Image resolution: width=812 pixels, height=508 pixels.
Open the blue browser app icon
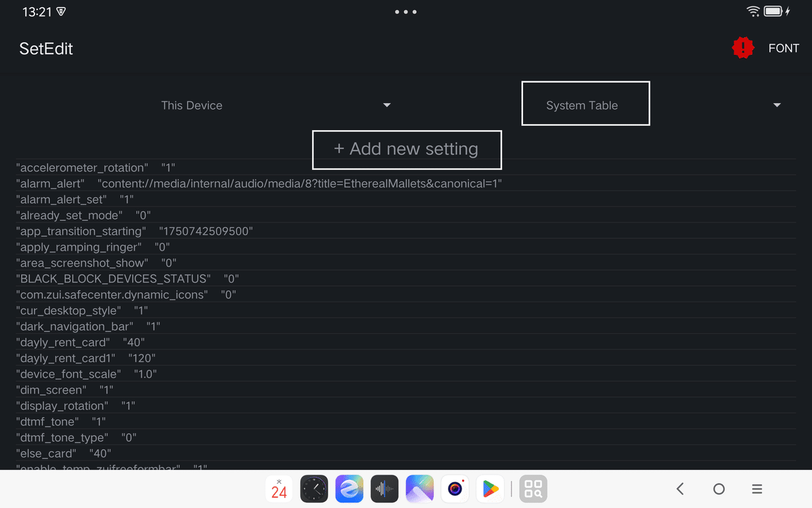[x=349, y=488]
